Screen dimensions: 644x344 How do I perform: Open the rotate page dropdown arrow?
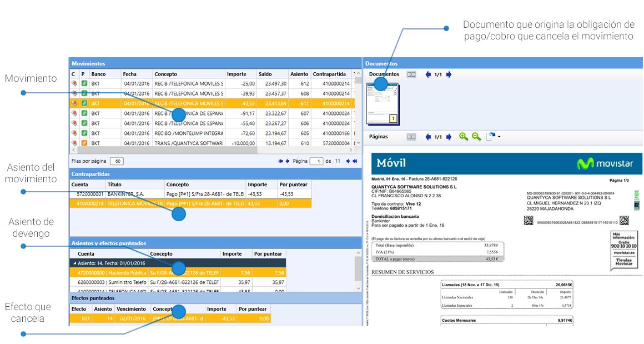[x=499, y=137]
